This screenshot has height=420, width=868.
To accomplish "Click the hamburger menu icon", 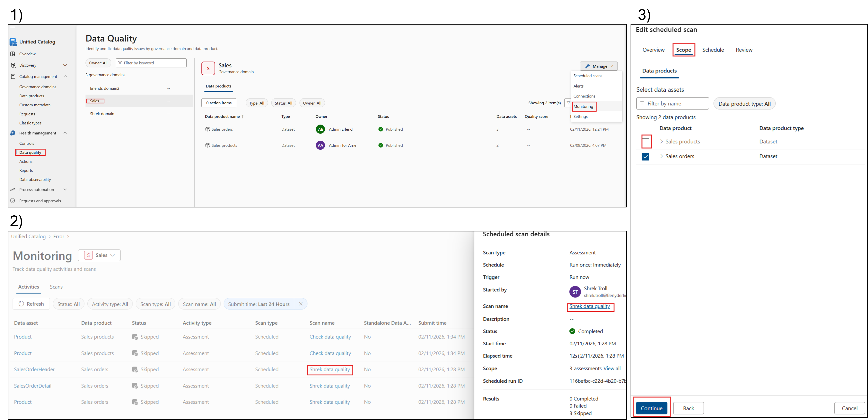I will tap(13, 27).
